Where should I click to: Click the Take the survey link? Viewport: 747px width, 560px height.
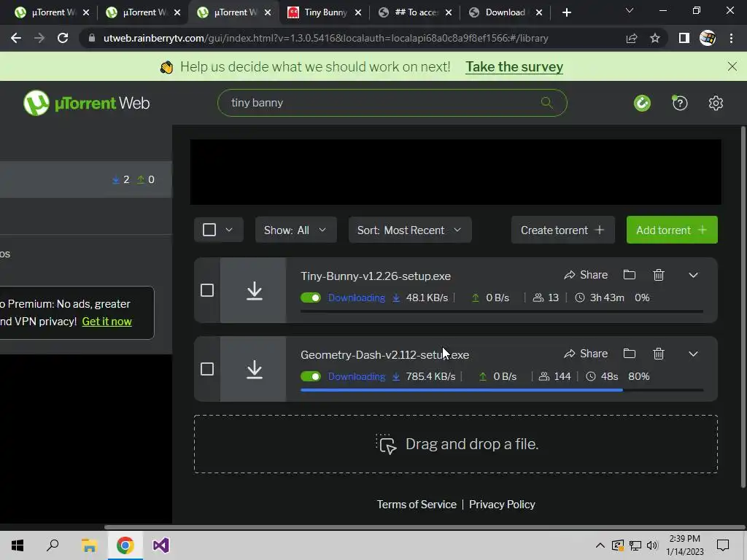pos(514,66)
